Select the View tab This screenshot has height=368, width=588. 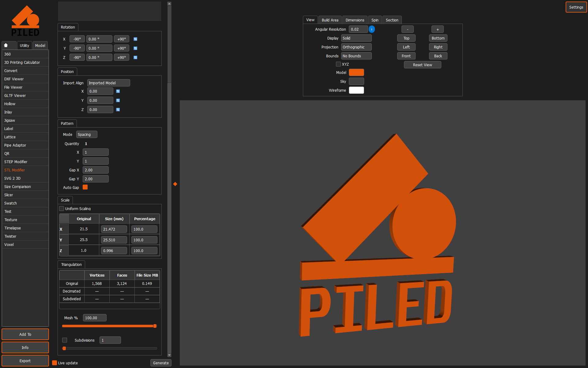(x=310, y=20)
